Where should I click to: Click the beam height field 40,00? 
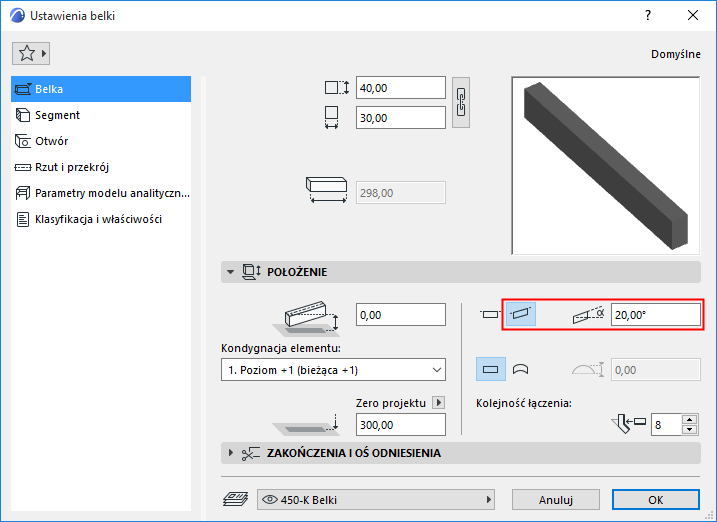(401, 88)
